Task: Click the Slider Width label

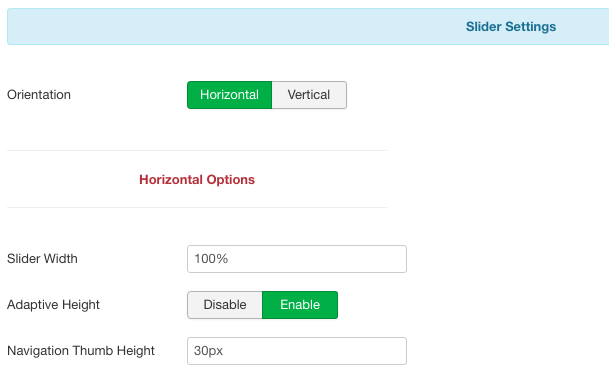Action: pos(42,259)
